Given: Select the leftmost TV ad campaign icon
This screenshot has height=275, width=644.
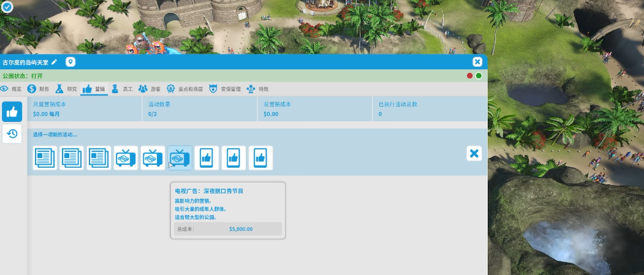Looking at the screenshot, I should (x=126, y=158).
